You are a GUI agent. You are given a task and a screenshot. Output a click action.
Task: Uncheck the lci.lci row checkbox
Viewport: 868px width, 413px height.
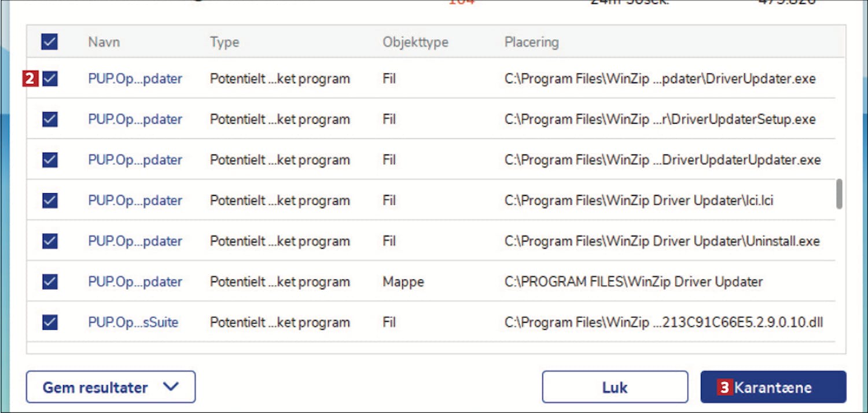[50, 200]
